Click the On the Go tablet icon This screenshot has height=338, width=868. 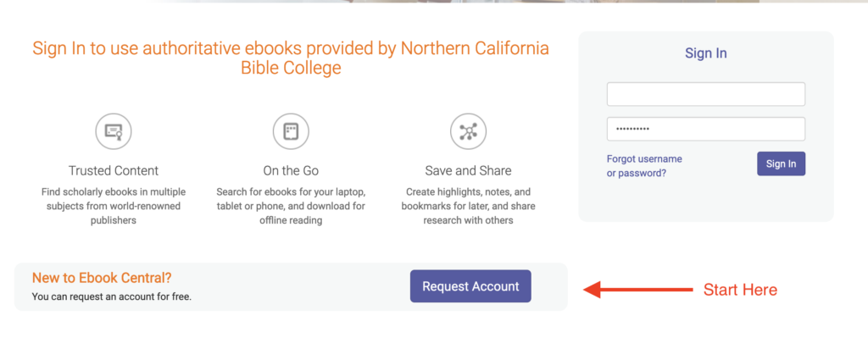(x=291, y=131)
